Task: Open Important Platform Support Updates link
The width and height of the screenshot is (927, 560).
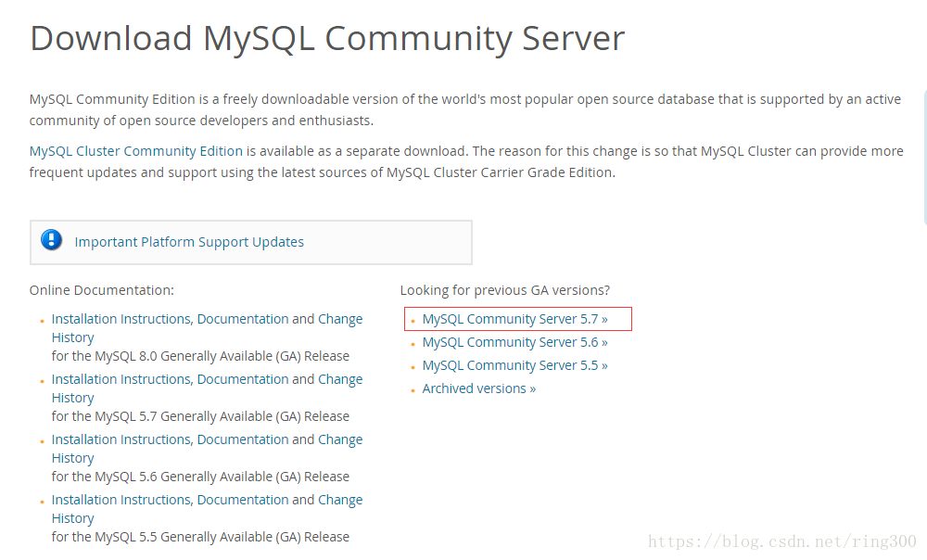Action: coord(189,242)
